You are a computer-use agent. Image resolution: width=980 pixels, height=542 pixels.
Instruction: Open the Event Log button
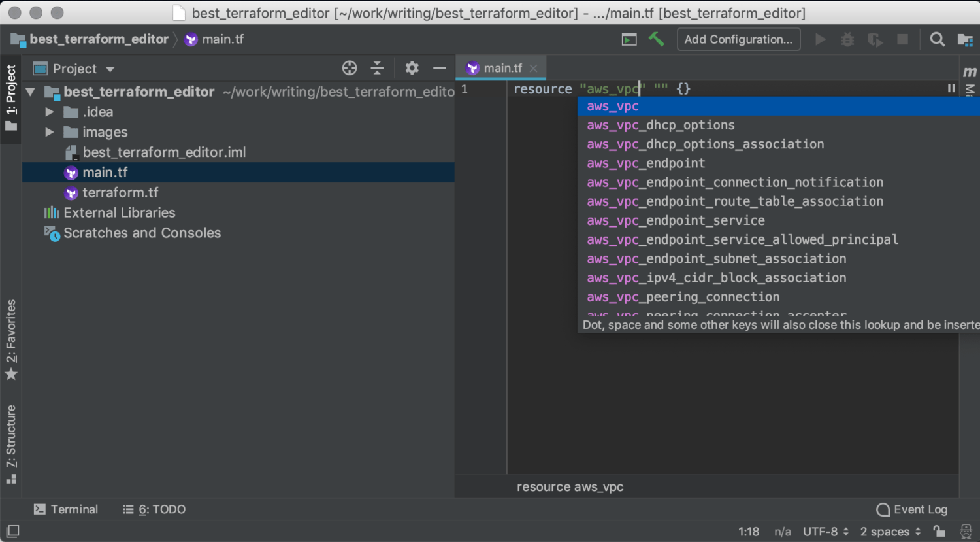912,509
